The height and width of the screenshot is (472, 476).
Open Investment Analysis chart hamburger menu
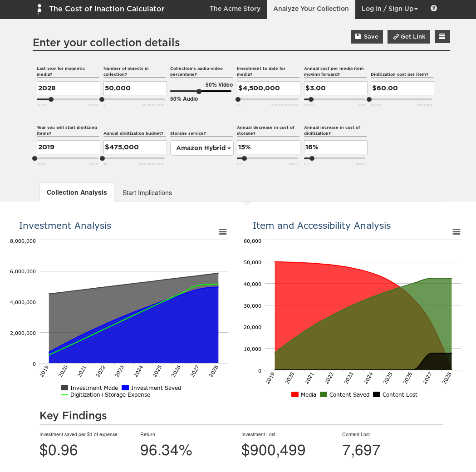pos(223,232)
